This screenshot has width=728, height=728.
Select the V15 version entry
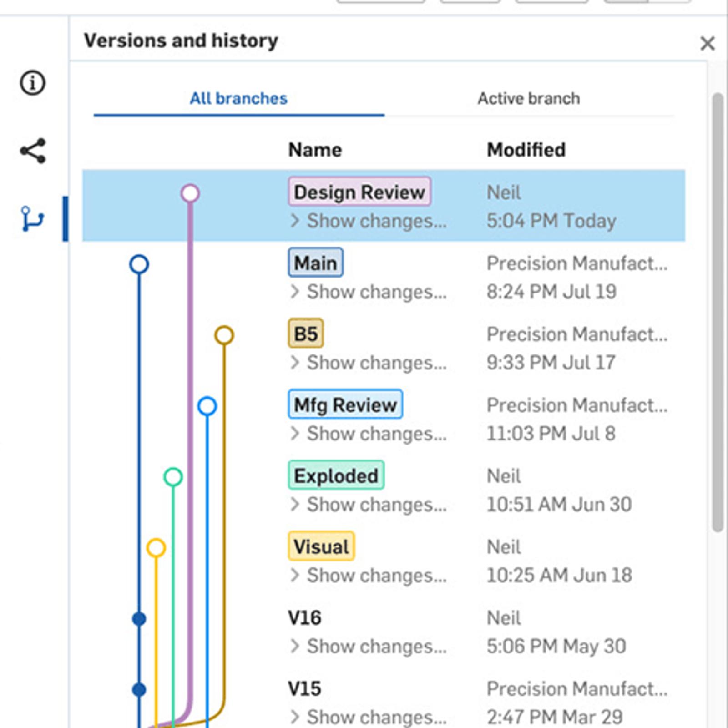point(305,689)
